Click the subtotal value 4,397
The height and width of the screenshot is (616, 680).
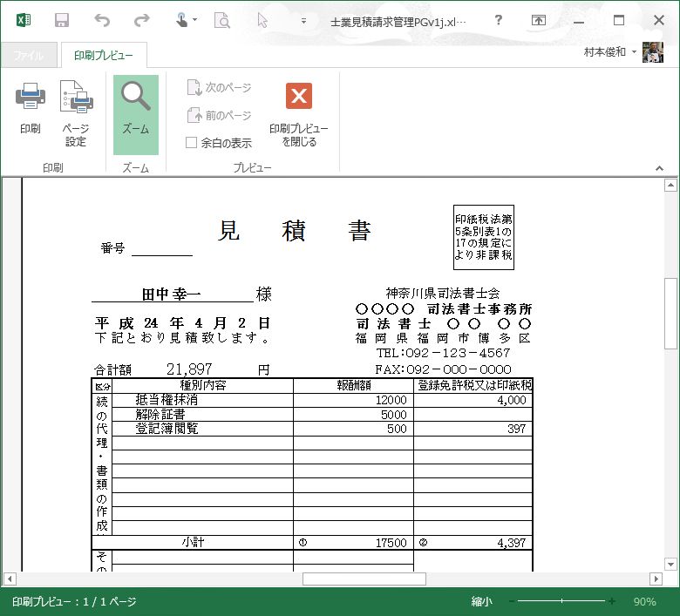coord(512,543)
